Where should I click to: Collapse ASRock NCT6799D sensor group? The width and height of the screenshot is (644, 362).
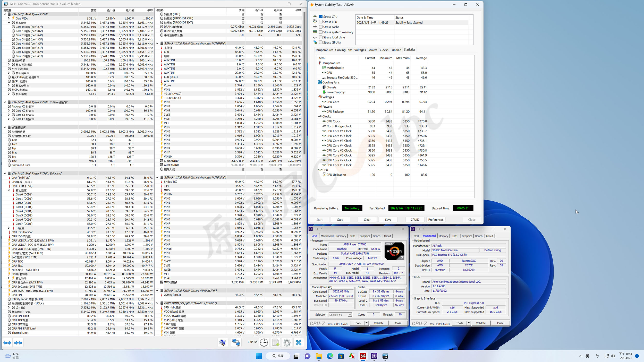pyautogui.click(x=157, y=44)
